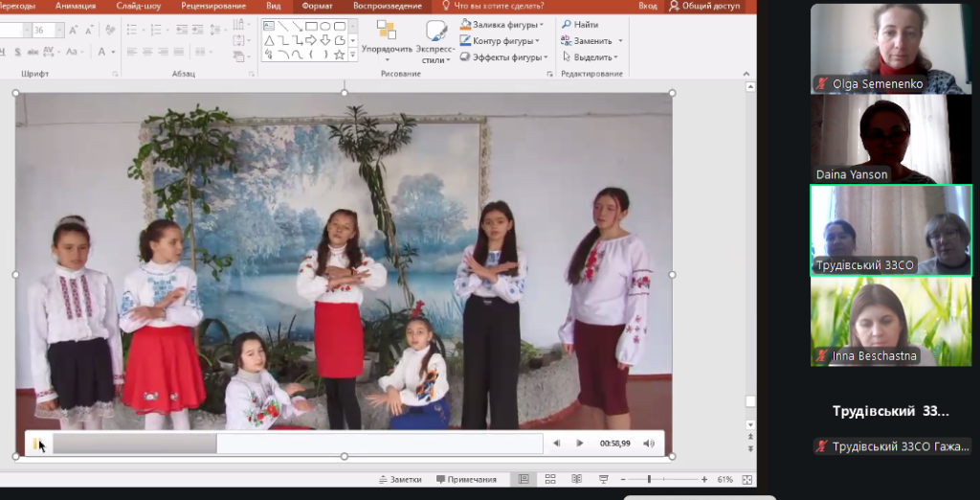Expand the Заливка фигуры dropdown
This screenshot has height=500, width=980.
(501, 25)
